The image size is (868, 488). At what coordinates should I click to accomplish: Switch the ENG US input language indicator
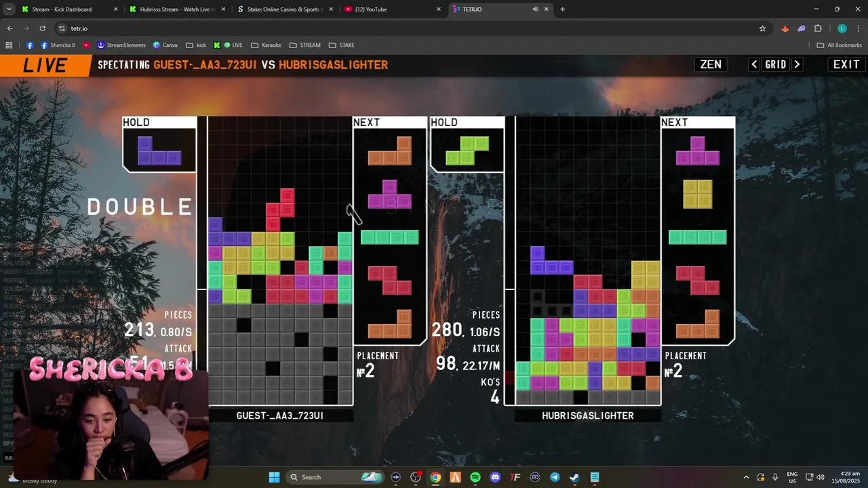[x=792, y=477]
